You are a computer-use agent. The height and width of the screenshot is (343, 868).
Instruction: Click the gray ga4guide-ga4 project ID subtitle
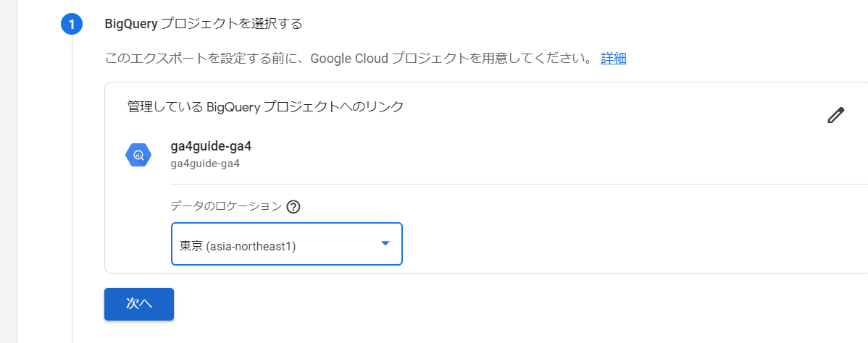coord(205,164)
